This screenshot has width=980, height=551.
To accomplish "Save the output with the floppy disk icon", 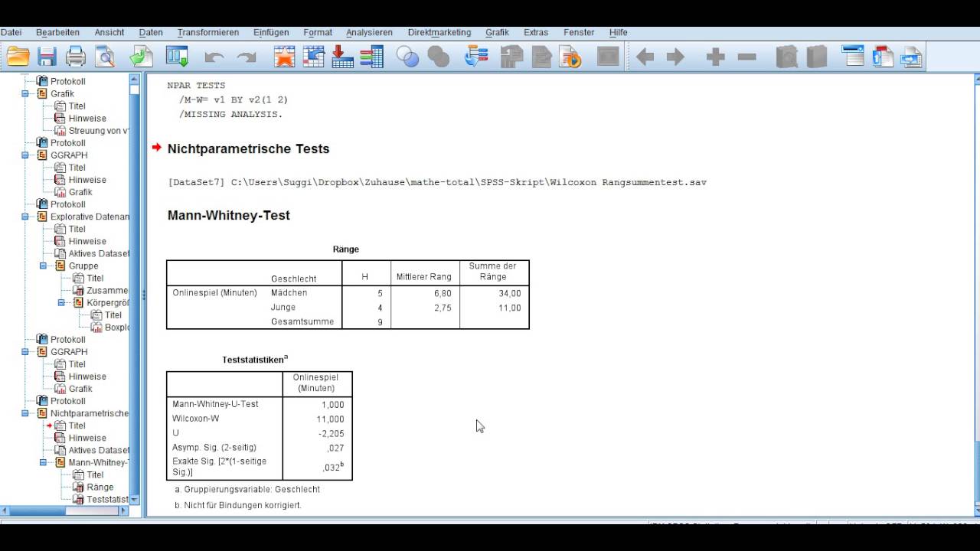I will coord(47,57).
